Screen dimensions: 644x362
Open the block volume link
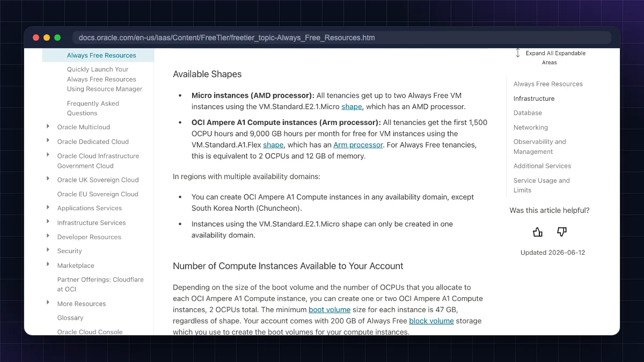(x=431, y=321)
